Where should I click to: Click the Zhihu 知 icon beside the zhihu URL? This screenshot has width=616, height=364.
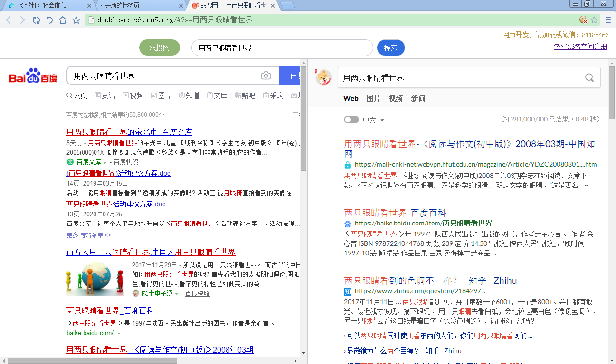348,291
